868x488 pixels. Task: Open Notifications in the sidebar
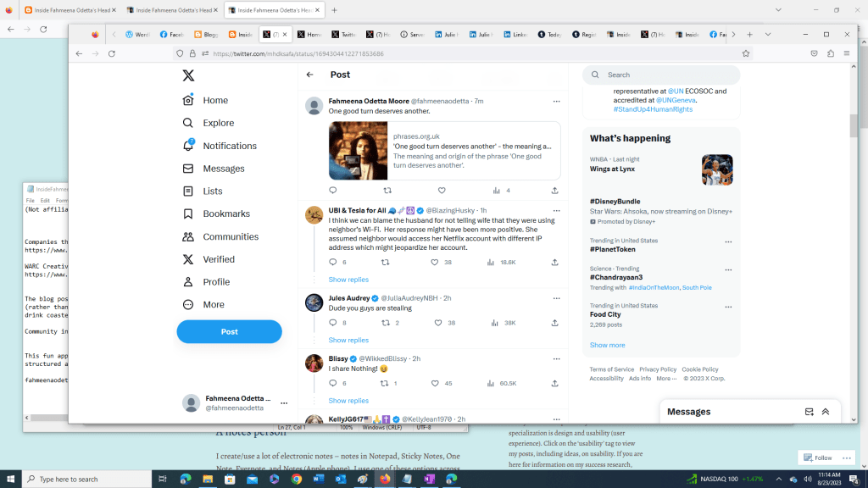pyautogui.click(x=230, y=146)
